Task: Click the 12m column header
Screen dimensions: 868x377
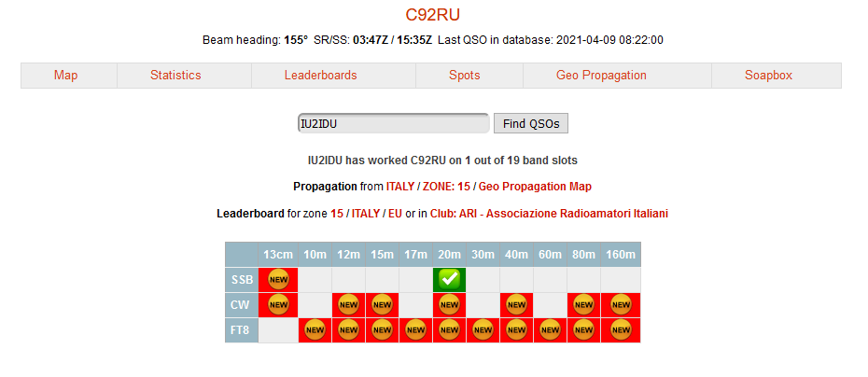Action: (348, 255)
